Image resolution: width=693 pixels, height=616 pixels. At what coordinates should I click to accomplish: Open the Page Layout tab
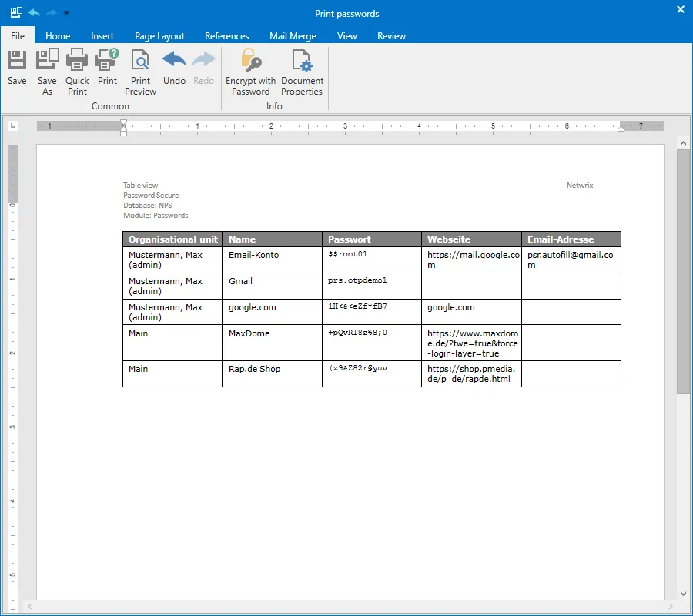159,35
